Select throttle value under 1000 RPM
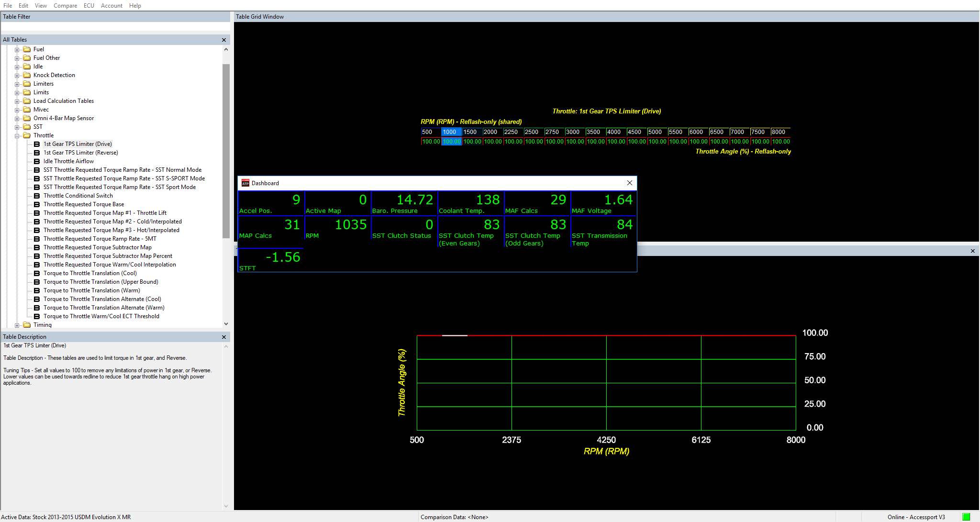Screen dimensions: 980x522 pyautogui.click(x=451, y=142)
